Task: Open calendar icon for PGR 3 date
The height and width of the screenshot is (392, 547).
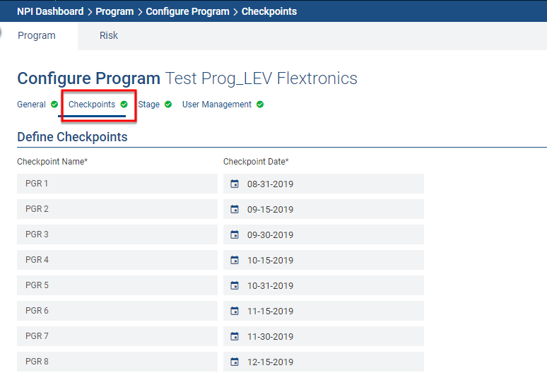Action: pos(235,235)
